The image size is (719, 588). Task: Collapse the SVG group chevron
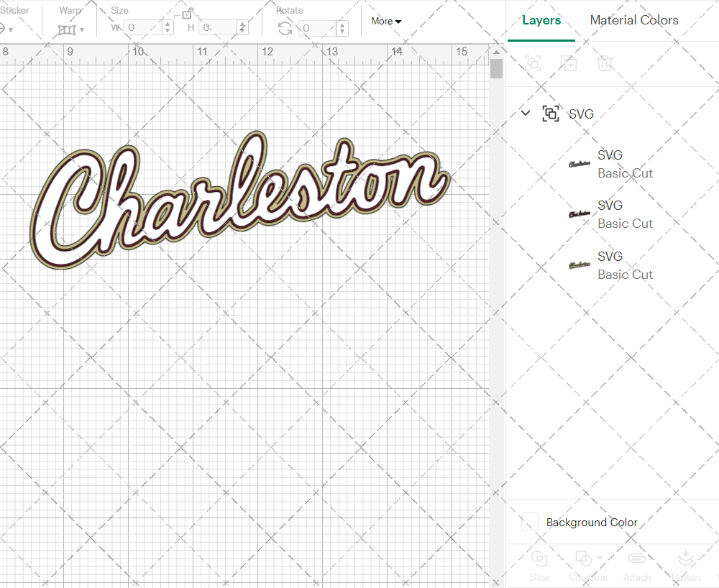526,113
